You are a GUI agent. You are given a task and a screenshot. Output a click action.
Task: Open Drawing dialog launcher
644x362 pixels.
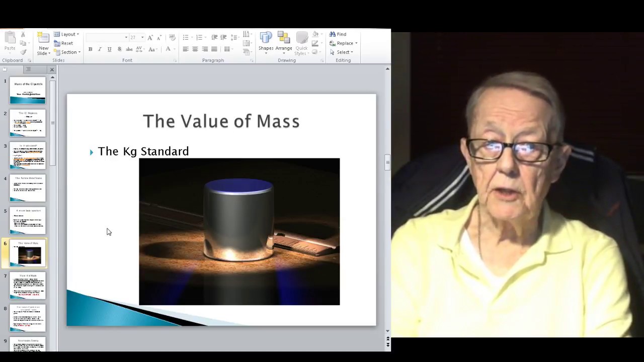322,60
